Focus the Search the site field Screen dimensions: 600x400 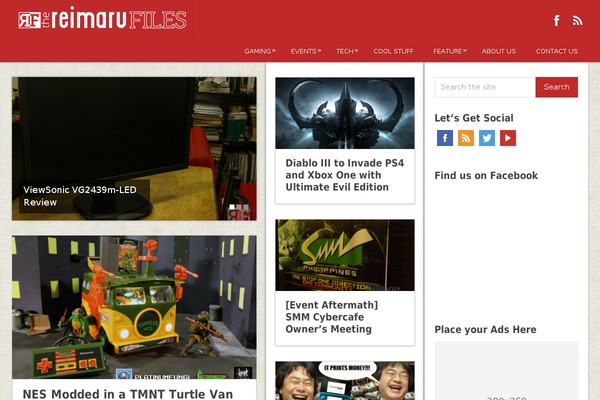[485, 87]
